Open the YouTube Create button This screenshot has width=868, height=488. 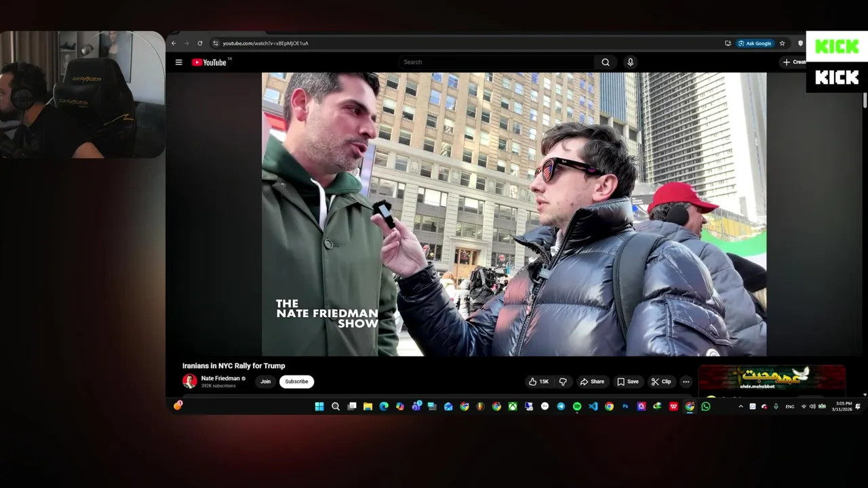coord(794,62)
